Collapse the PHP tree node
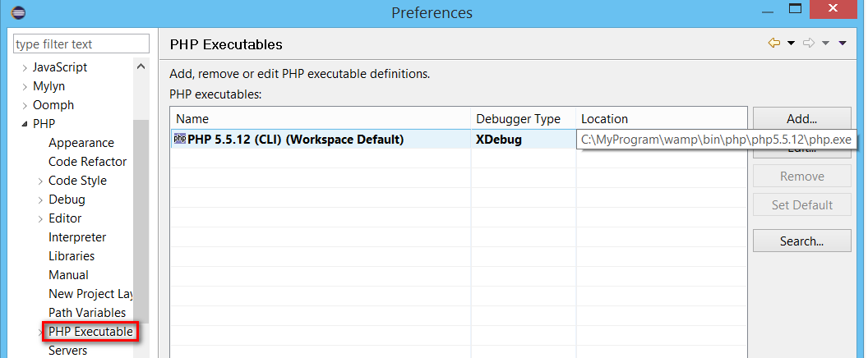The image size is (868, 358). pos(25,125)
